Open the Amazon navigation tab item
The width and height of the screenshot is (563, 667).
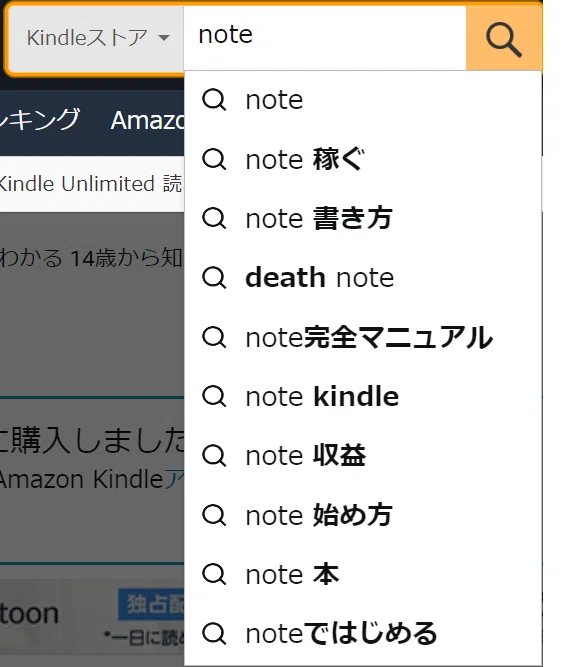(x=148, y=120)
